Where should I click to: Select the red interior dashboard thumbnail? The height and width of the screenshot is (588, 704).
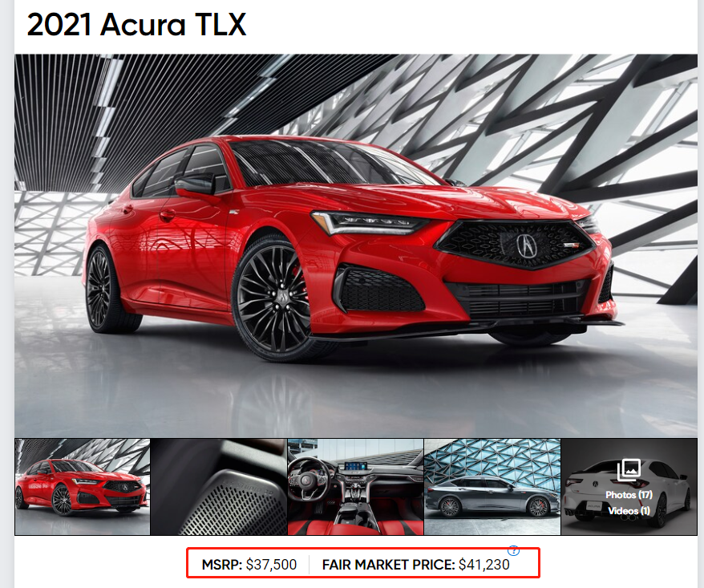pos(355,486)
